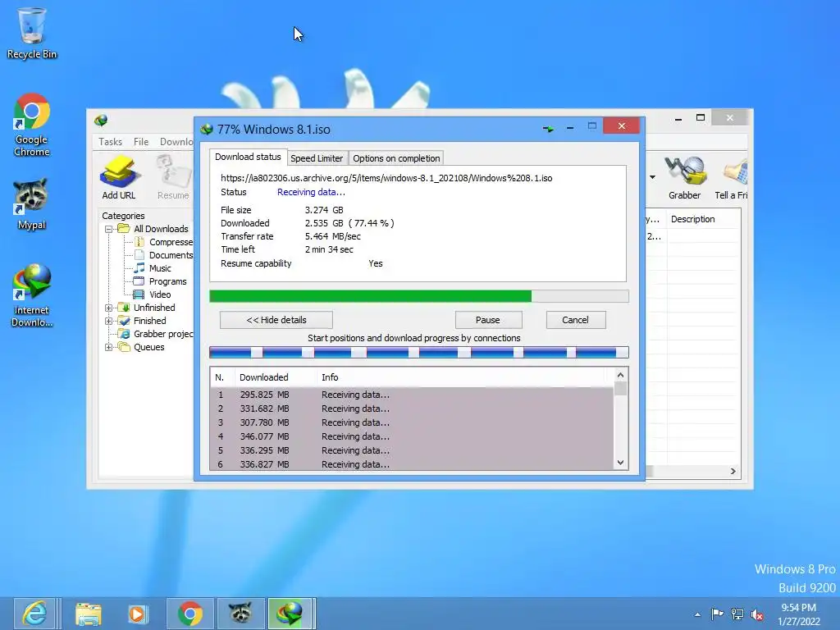Select connection row 4 with 346.077 MB
Image resolution: width=840 pixels, height=630 pixels.
pos(412,436)
